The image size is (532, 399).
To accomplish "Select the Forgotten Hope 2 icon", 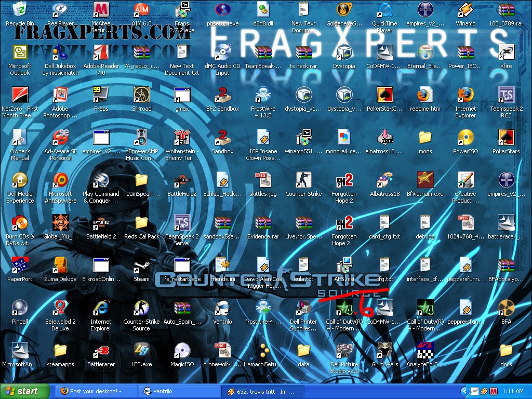I will pos(344,180).
